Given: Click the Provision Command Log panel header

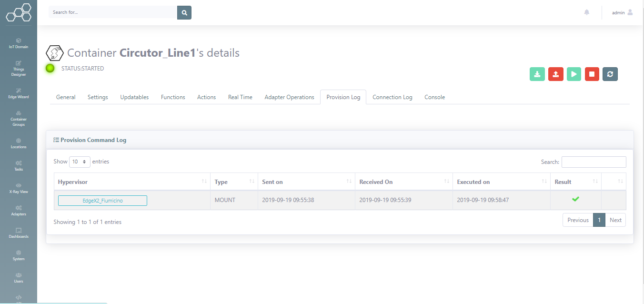Looking at the screenshot, I should [340, 140].
